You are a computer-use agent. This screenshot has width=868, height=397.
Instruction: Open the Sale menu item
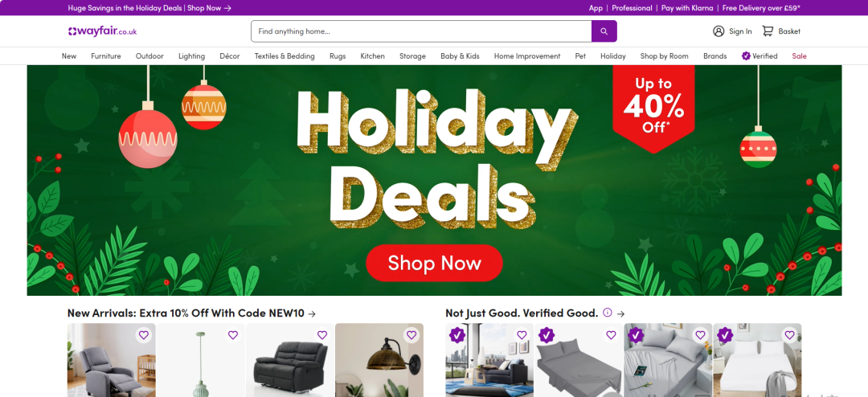(x=799, y=56)
